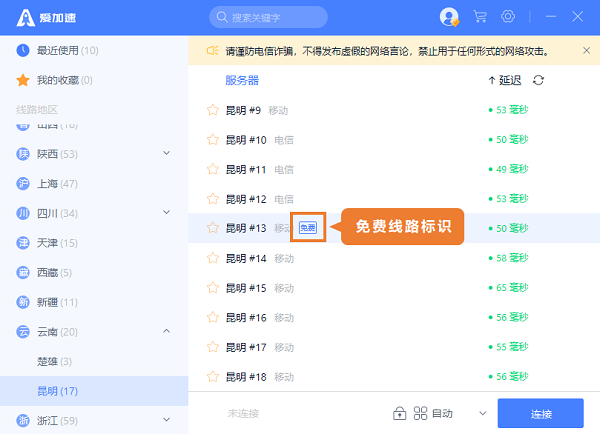Open the user account avatar
Image resolution: width=600 pixels, height=434 pixels.
click(x=449, y=17)
